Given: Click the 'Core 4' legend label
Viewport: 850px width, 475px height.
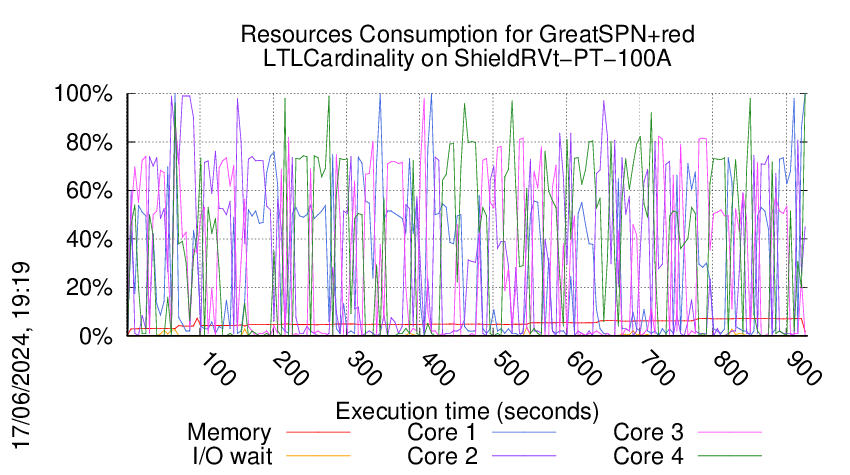Looking at the screenshot, I should [x=648, y=456].
